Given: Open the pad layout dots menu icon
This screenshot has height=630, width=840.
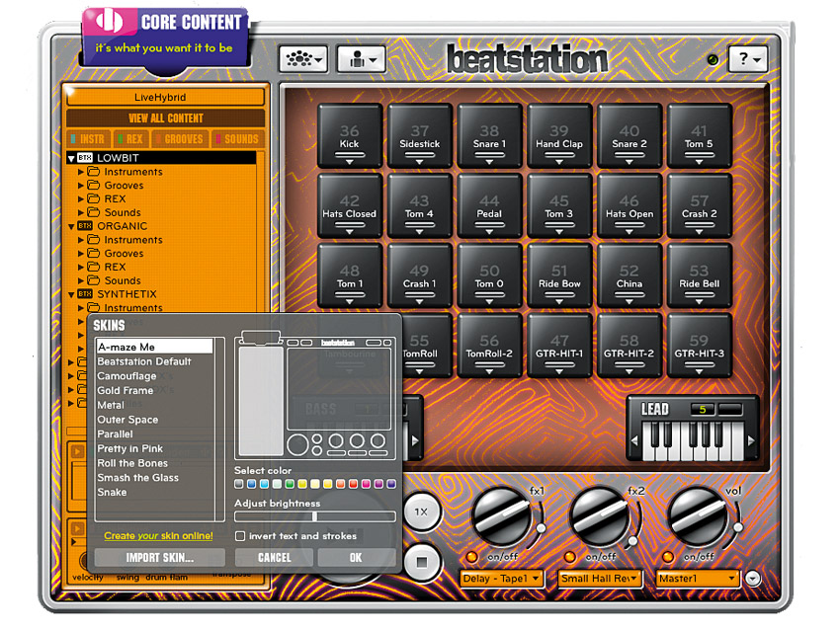Looking at the screenshot, I should tap(303, 59).
